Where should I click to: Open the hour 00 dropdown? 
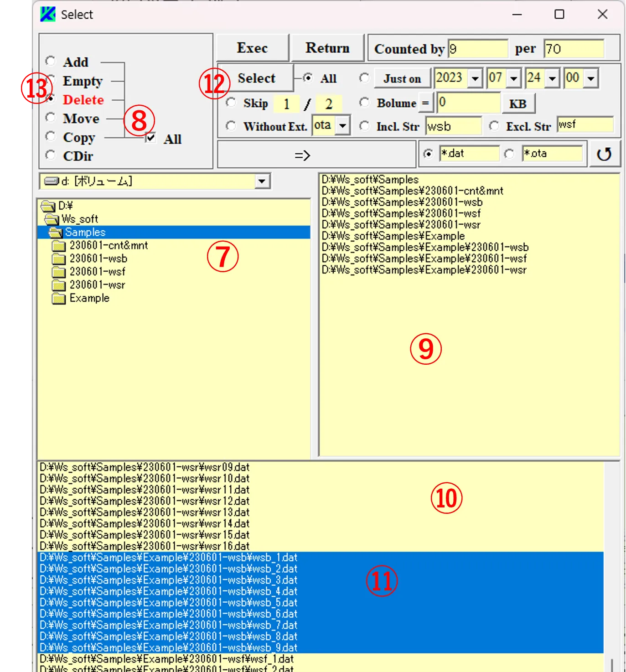tap(591, 78)
